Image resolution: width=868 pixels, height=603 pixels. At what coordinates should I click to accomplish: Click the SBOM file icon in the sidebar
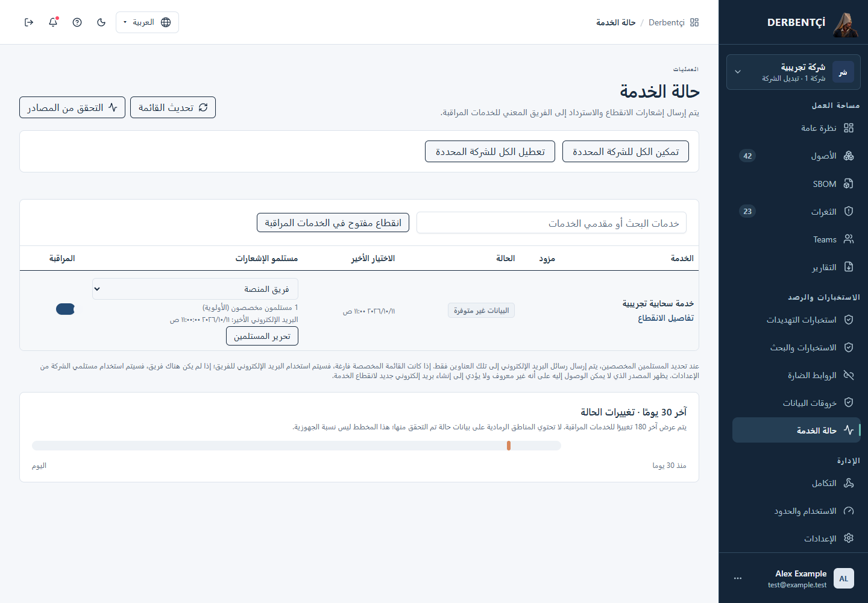pyautogui.click(x=849, y=183)
